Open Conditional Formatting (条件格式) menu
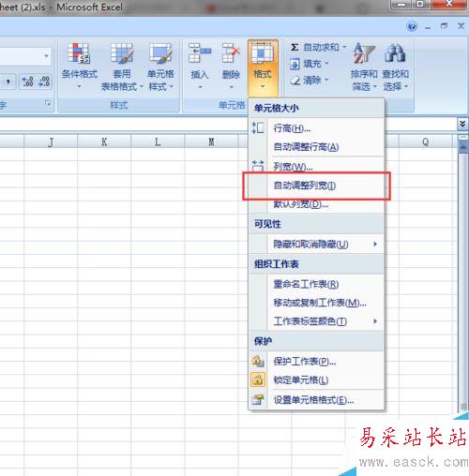The height and width of the screenshot is (476, 469). (x=80, y=67)
